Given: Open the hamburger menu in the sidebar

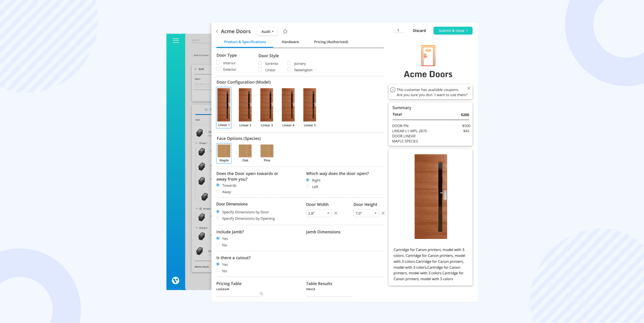Looking at the screenshot, I should (175, 41).
